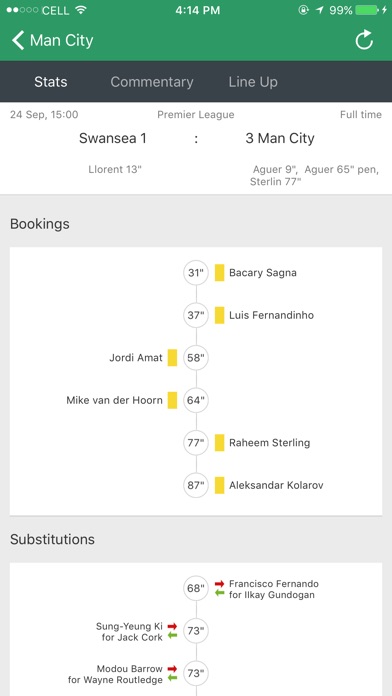Tap the Swansea 1 team score
392x696 pixels.
coord(113,138)
